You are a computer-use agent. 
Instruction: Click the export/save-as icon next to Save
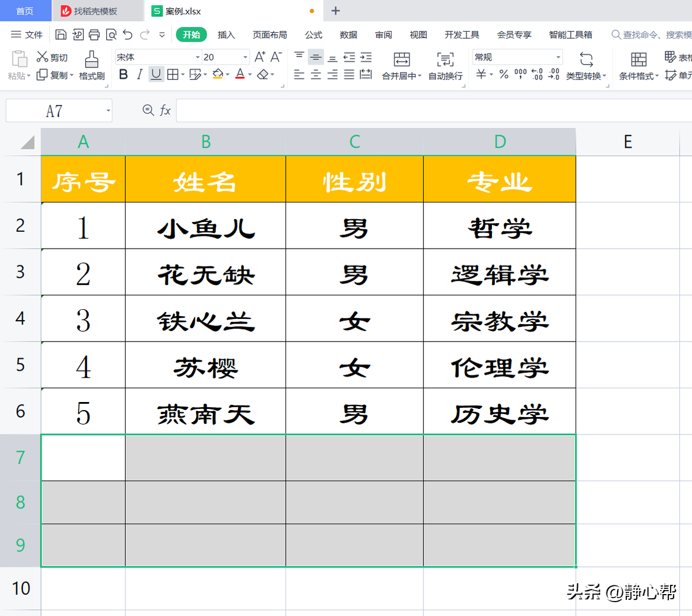(78, 35)
